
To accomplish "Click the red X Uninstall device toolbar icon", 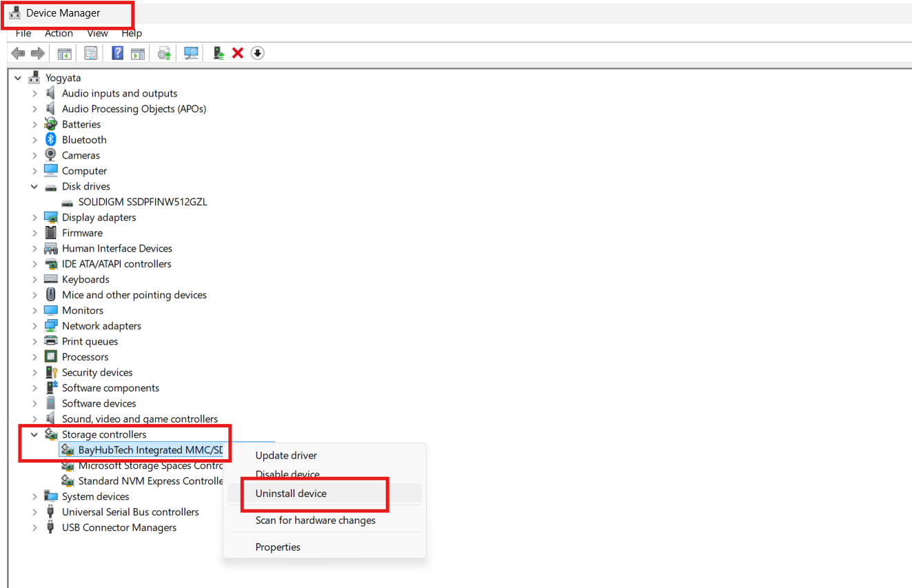I will point(237,53).
